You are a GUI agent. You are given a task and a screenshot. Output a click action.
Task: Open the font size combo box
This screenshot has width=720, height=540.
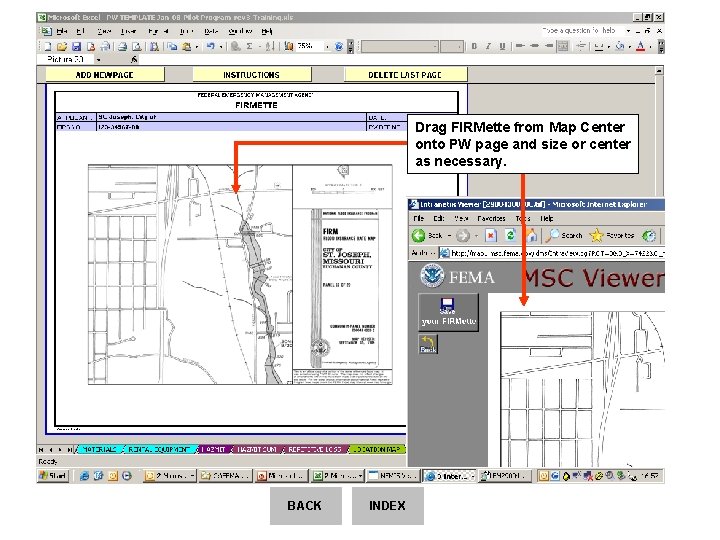pos(451,46)
